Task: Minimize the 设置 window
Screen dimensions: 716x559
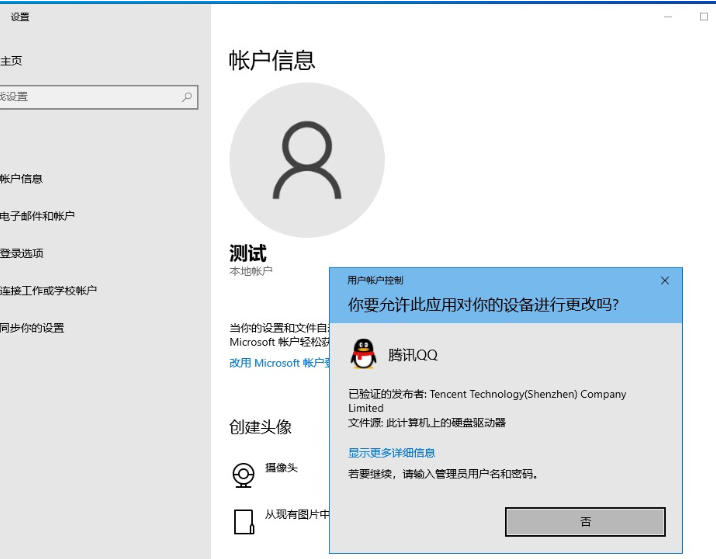Action: (x=667, y=17)
